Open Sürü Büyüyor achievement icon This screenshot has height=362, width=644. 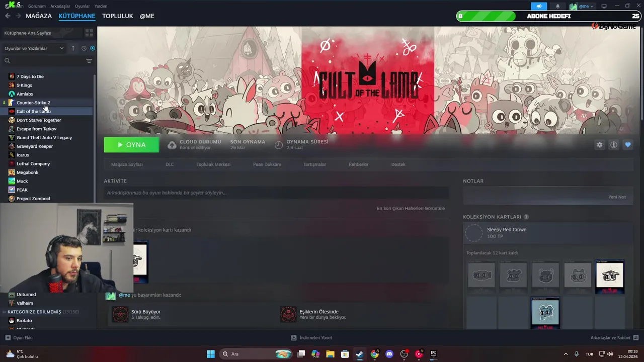120,314
